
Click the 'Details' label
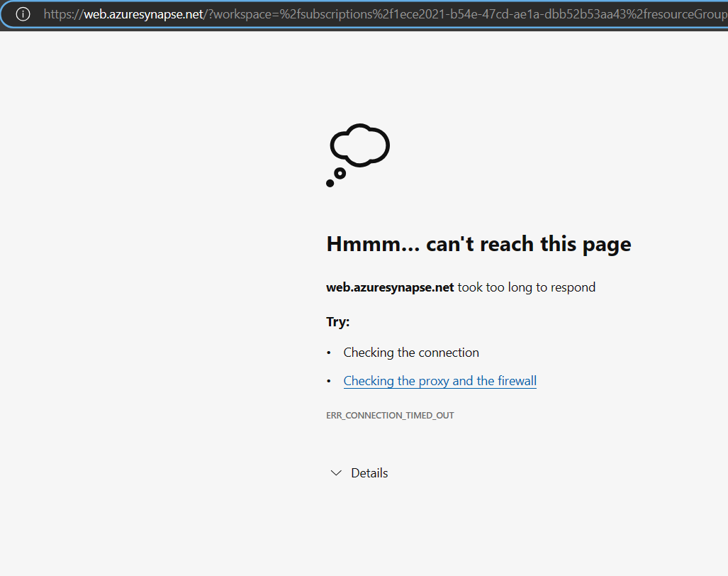click(369, 473)
